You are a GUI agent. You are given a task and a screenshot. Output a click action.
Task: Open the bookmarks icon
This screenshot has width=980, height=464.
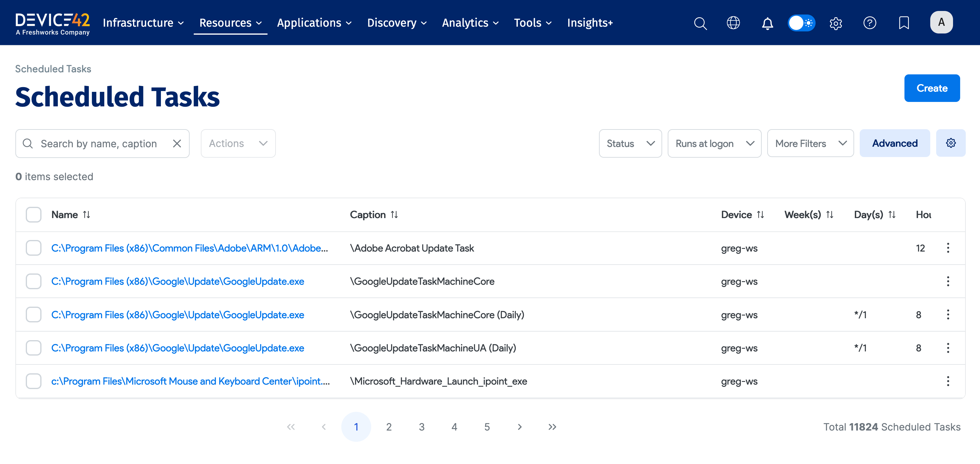click(904, 23)
